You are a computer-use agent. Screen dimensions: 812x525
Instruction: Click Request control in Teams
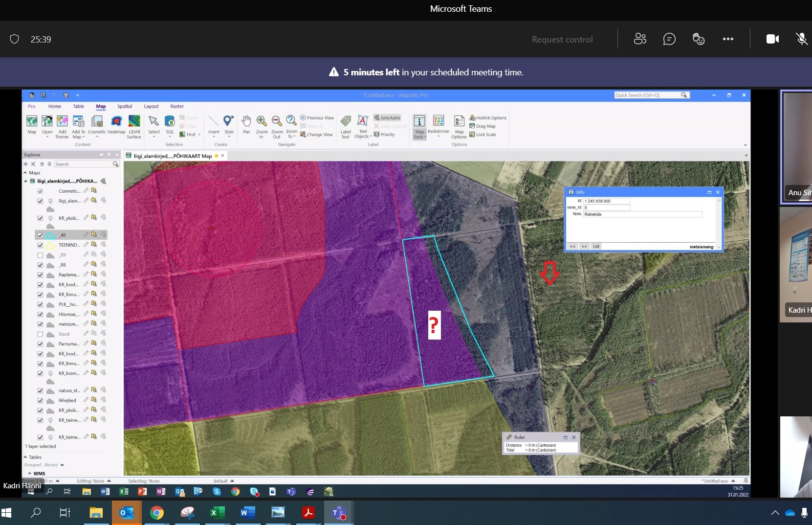point(562,40)
